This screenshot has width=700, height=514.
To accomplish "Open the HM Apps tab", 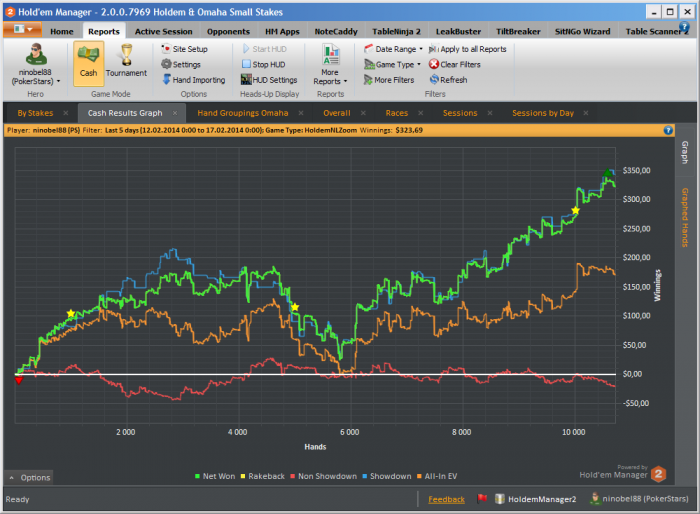I will pyautogui.click(x=282, y=31).
